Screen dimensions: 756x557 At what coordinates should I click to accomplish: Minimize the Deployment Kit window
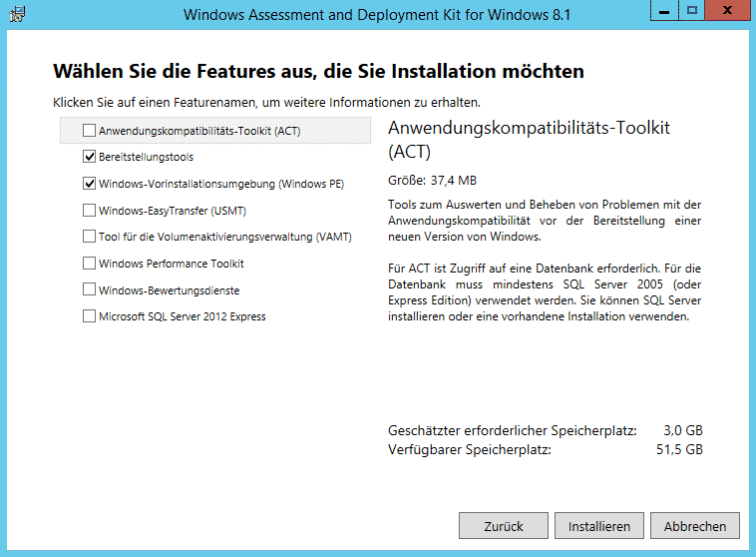(664, 10)
